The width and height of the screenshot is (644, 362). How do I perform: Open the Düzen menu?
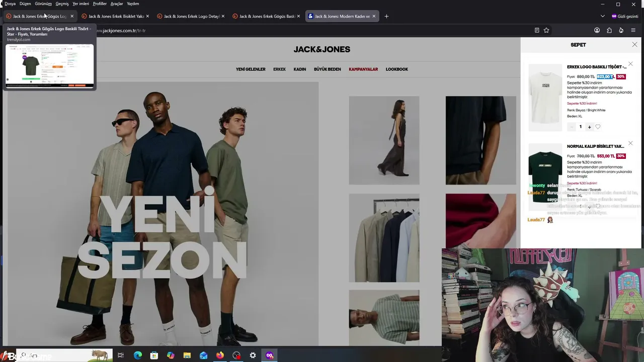pyautogui.click(x=25, y=4)
